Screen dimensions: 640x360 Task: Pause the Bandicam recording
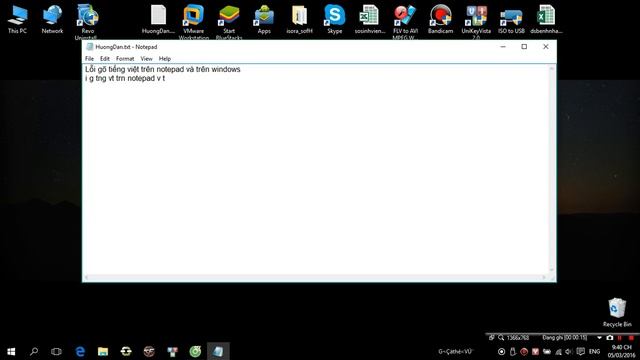620,338
